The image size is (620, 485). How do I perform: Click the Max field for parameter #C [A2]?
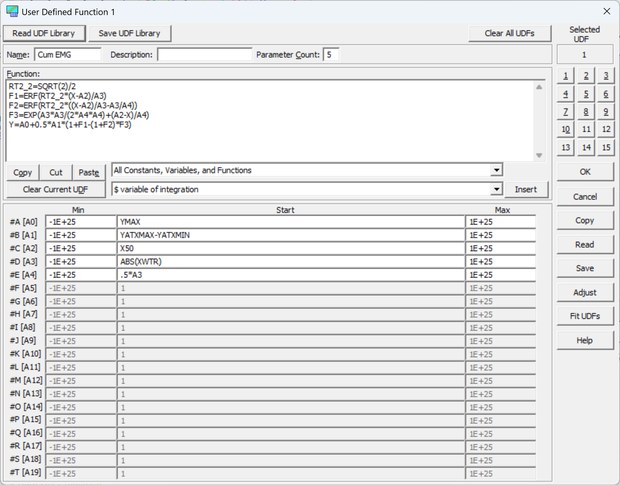501,248
